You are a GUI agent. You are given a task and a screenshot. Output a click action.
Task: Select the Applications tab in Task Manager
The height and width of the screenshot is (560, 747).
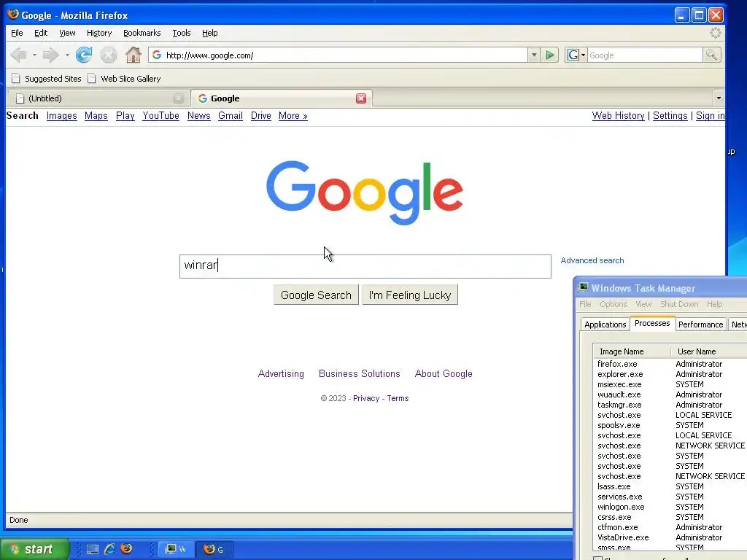(605, 324)
